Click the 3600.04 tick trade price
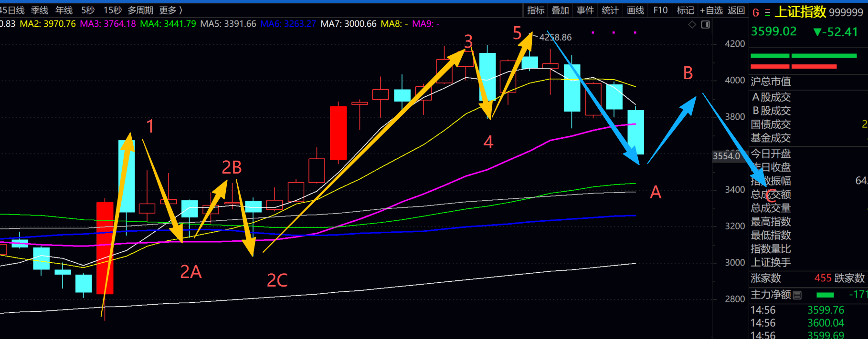The width and height of the screenshot is (868, 339). tap(826, 323)
